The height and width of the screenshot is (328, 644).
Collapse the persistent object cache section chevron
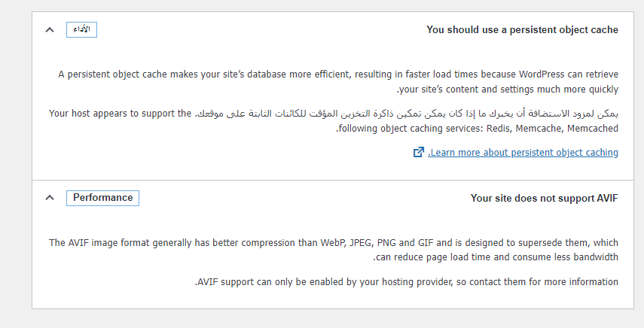coord(50,30)
